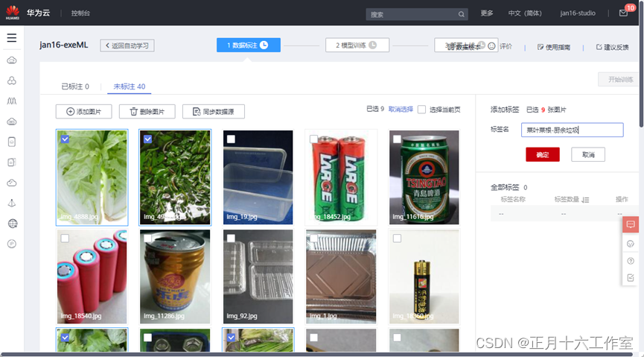The image size is (644, 357).
Task: Click the 开始训练 button
Action: (x=620, y=80)
